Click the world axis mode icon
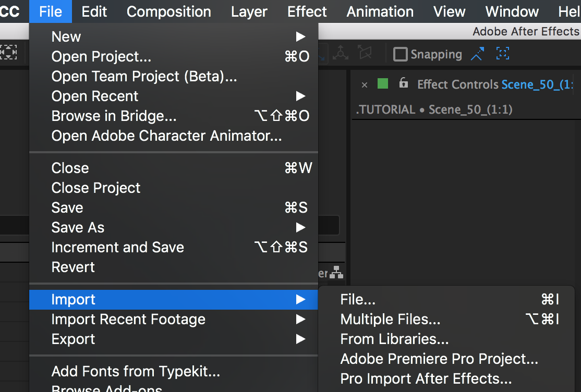The width and height of the screenshot is (581, 392). coord(341,53)
